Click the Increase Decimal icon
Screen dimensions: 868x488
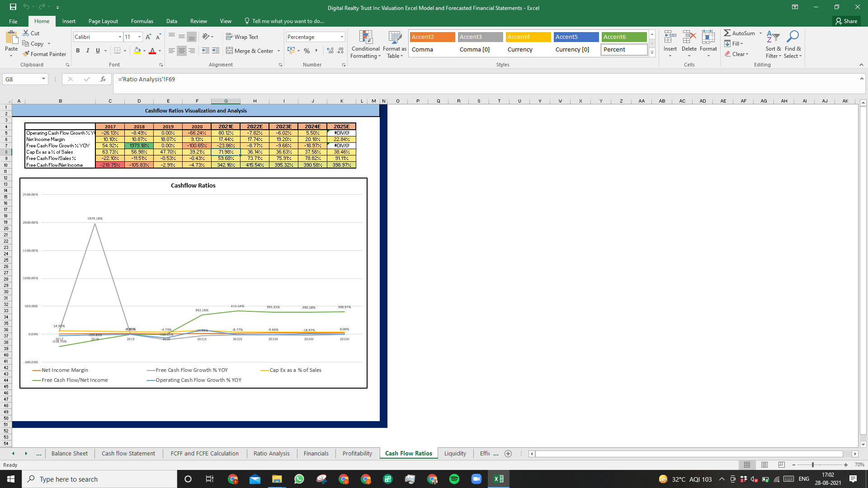coord(330,51)
